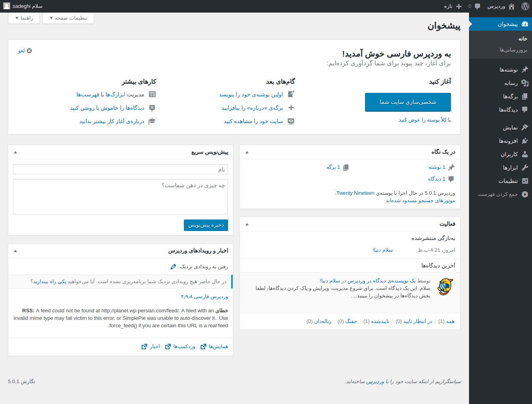Click the widgets icon beside مدیریت ابزارک‌ها
The image size is (532, 404).
pos(152,94)
